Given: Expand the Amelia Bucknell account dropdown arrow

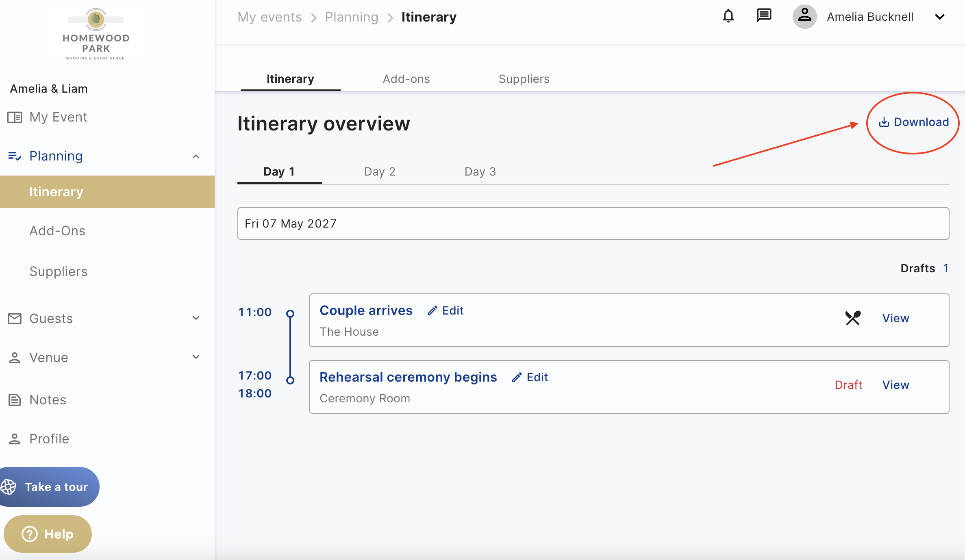Looking at the screenshot, I should [939, 17].
